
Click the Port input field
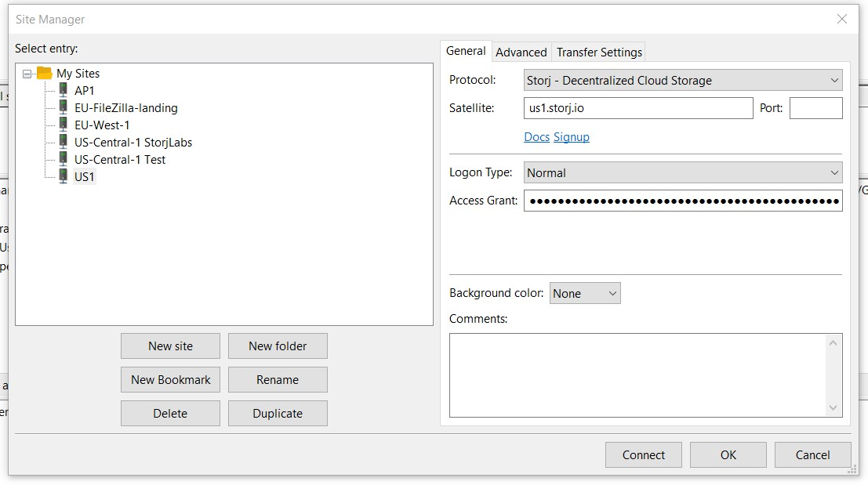[x=816, y=108]
